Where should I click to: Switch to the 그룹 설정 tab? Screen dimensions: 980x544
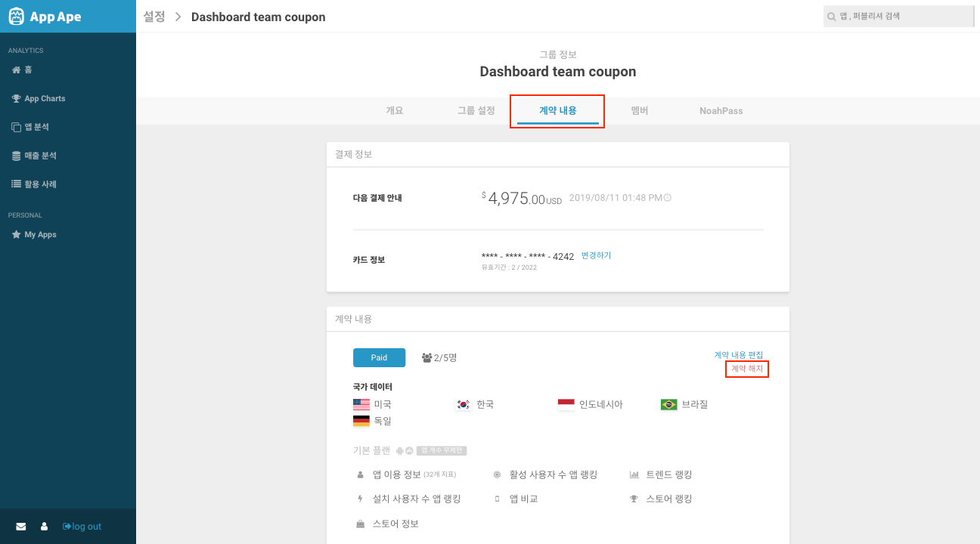pos(476,110)
